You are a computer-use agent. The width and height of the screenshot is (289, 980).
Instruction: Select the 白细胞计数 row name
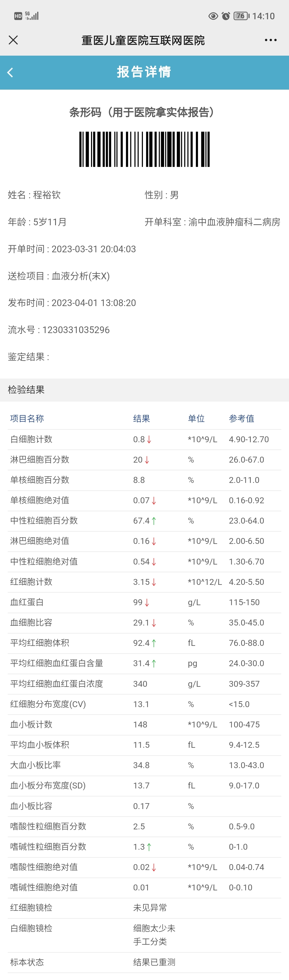coord(31,439)
